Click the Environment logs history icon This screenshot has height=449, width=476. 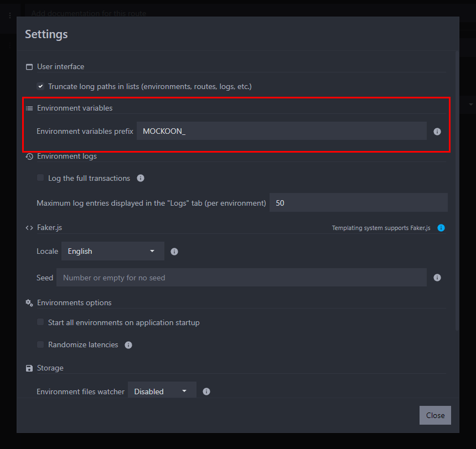pyautogui.click(x=29, y=156)
